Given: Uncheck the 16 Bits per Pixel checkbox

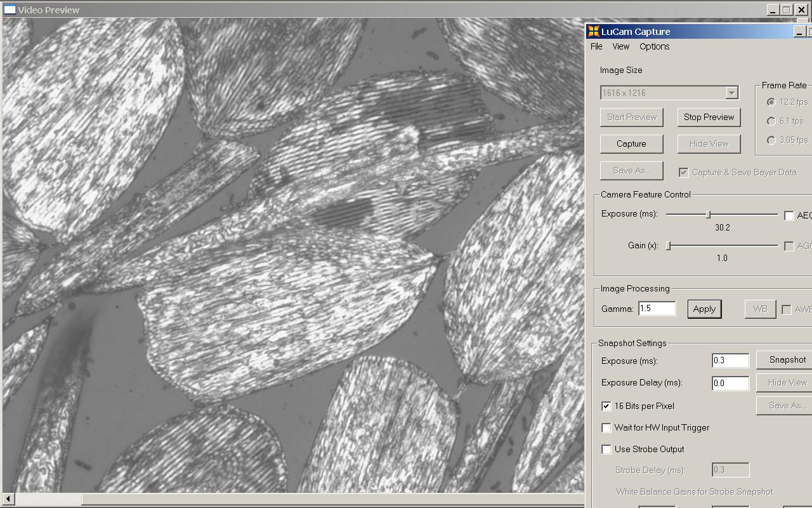Looking at the screenshot, I should coord(606,406).
